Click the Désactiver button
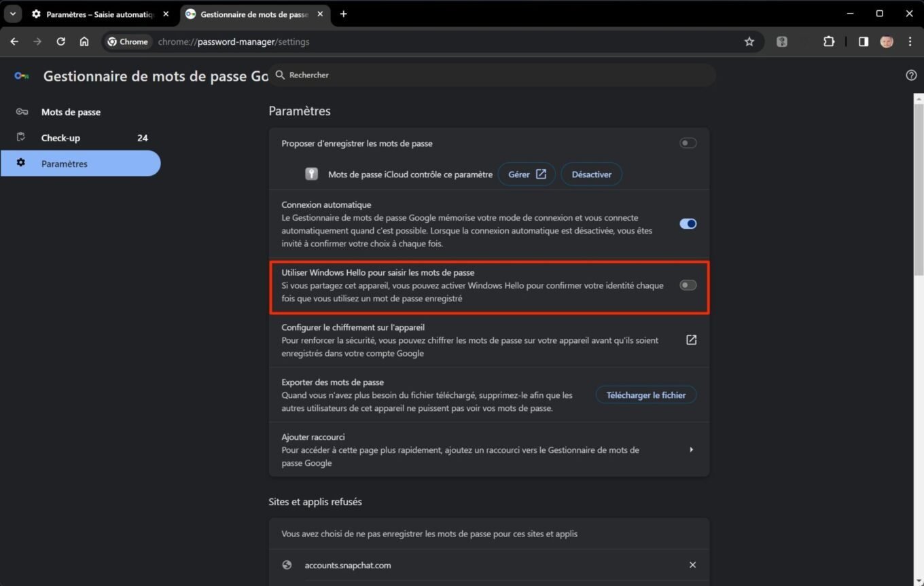Screen dimensions: 924x586 click(591, 175)
